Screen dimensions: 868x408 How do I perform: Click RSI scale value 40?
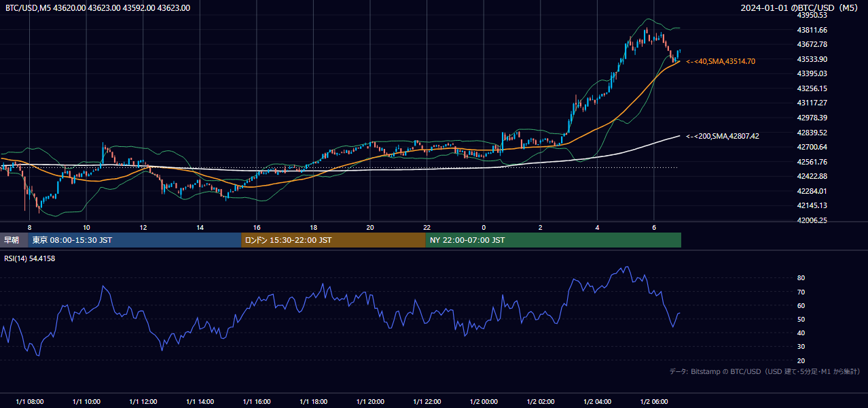(x=801, y=333)
